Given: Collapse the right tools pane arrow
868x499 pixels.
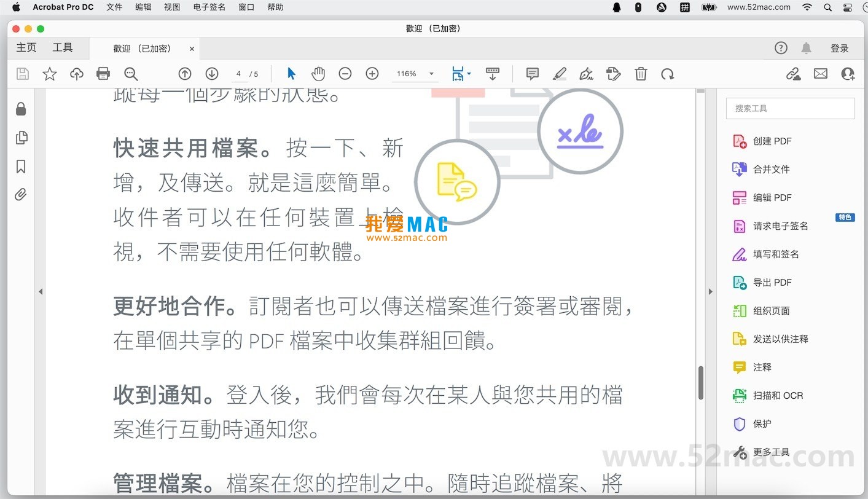Looking at the screenshot, I should [711, 292].
